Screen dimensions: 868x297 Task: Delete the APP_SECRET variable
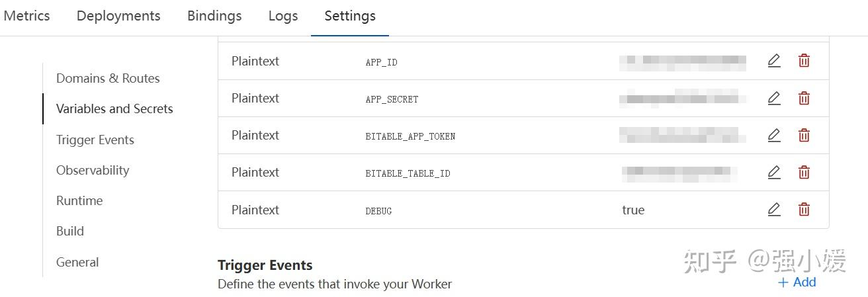coord(804,99)
